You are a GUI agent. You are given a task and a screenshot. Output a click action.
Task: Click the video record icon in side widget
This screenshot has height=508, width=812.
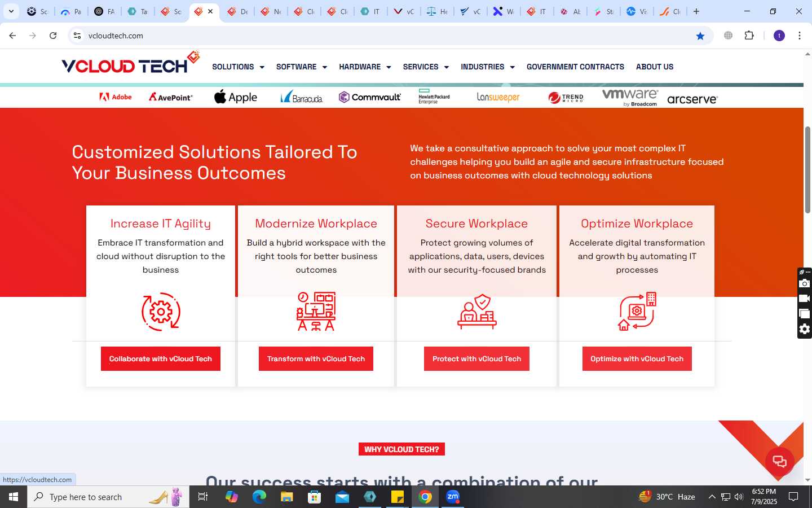(805, 299)
